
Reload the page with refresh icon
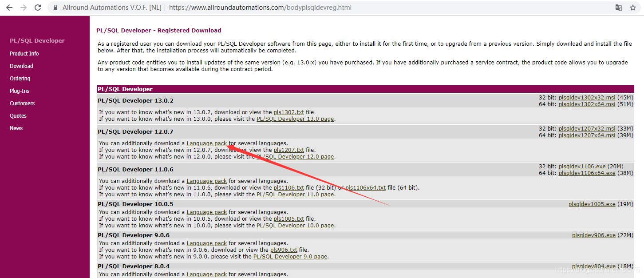38,8
